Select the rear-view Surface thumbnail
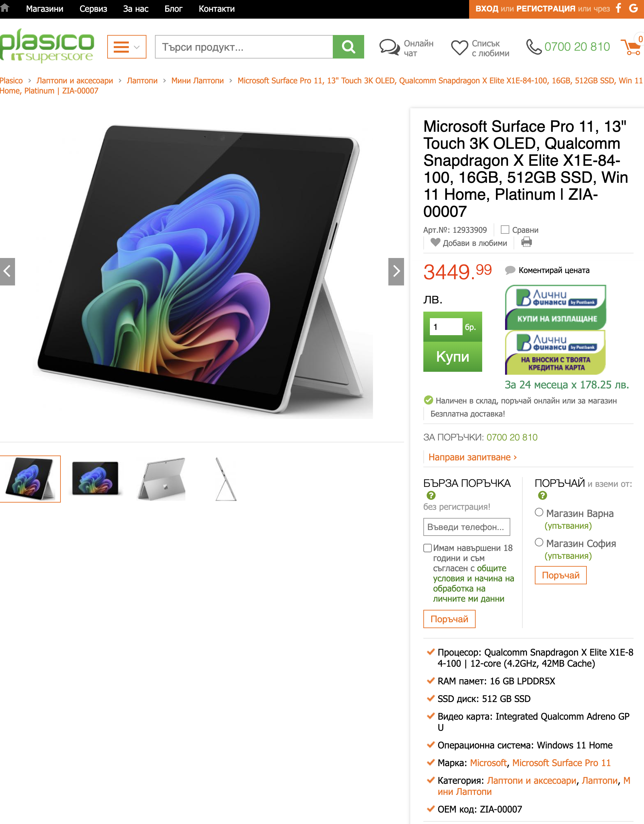644x824 pixels. (161, 479)
